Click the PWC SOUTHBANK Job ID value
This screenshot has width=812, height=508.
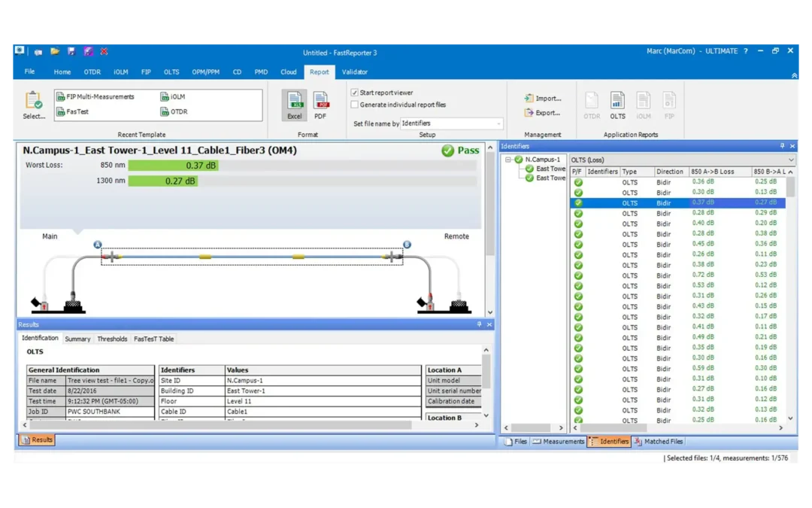coord(110,412)
